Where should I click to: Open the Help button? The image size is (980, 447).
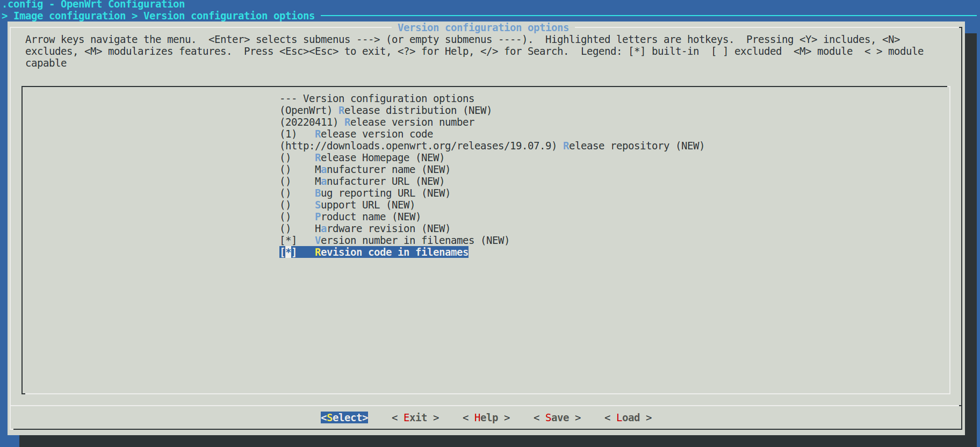(486, 418)
